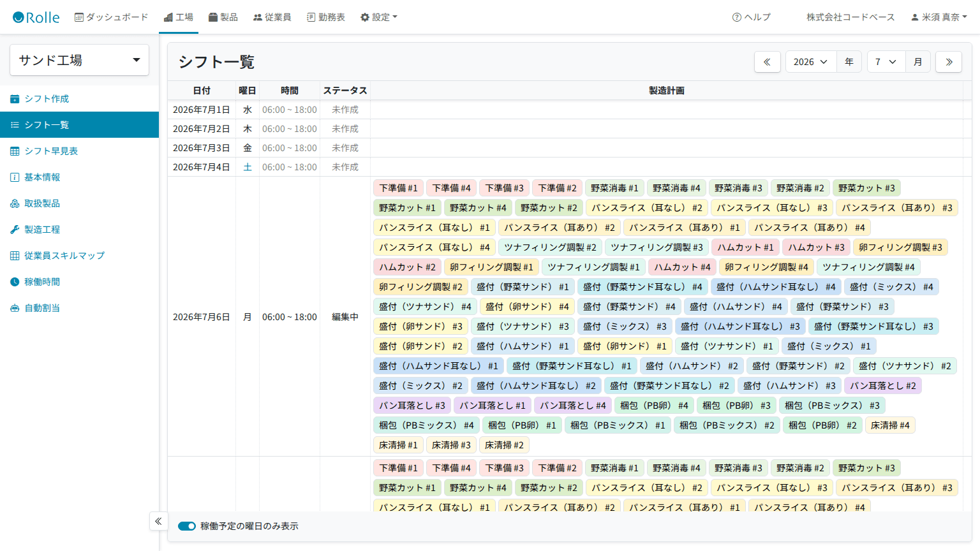The image size is (980, 551).
Task: Click the box icon beside 製品
Action: (x=213, y=17)
